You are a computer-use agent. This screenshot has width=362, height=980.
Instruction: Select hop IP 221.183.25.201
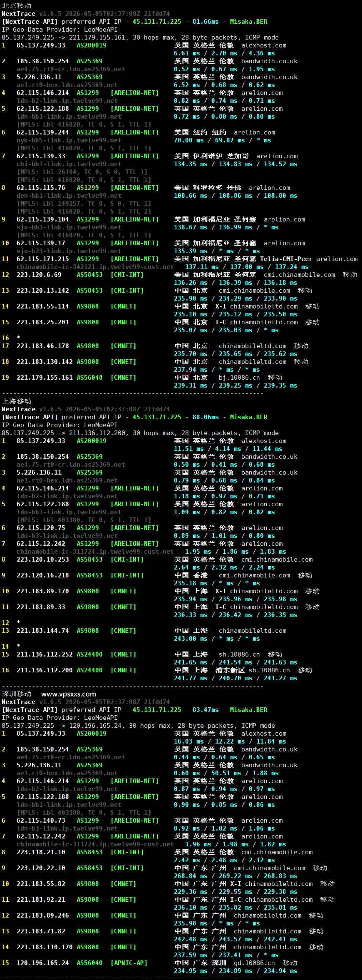[x=43, y=322]
